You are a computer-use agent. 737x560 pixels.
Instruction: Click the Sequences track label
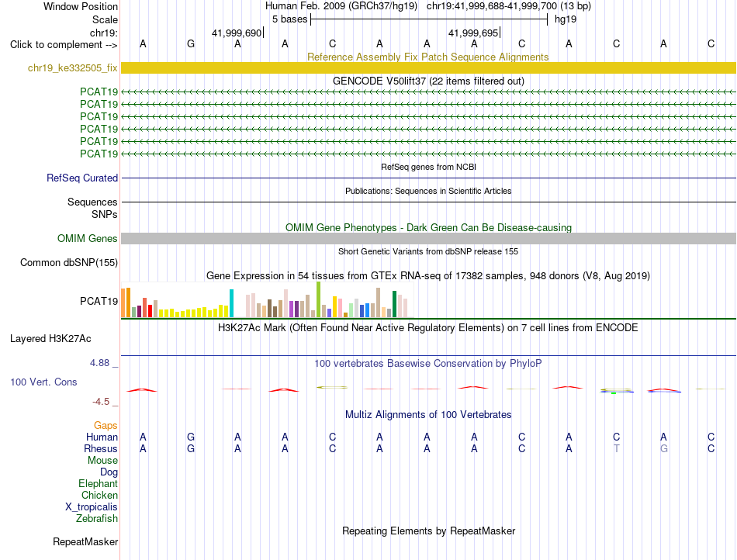92,202
